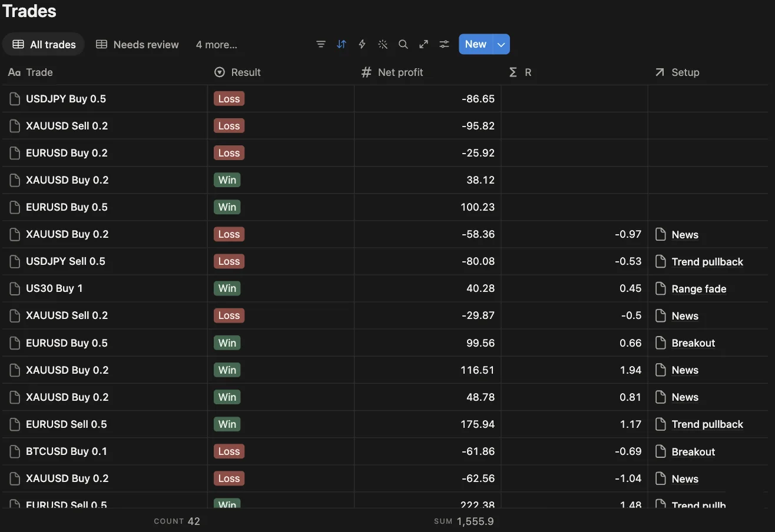Click the blue New button
The height and width of the screenshot is (532, 775).
click(476, 44)
